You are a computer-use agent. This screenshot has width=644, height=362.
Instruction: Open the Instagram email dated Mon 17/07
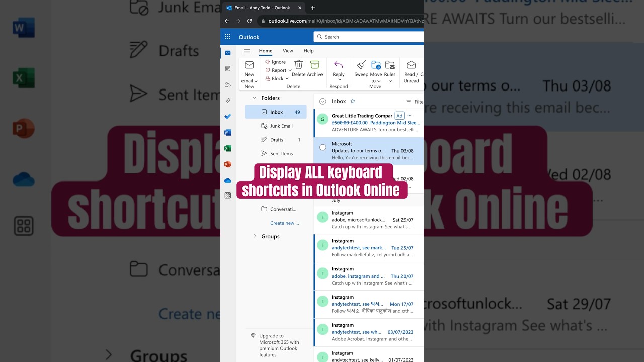click(369, 305)
